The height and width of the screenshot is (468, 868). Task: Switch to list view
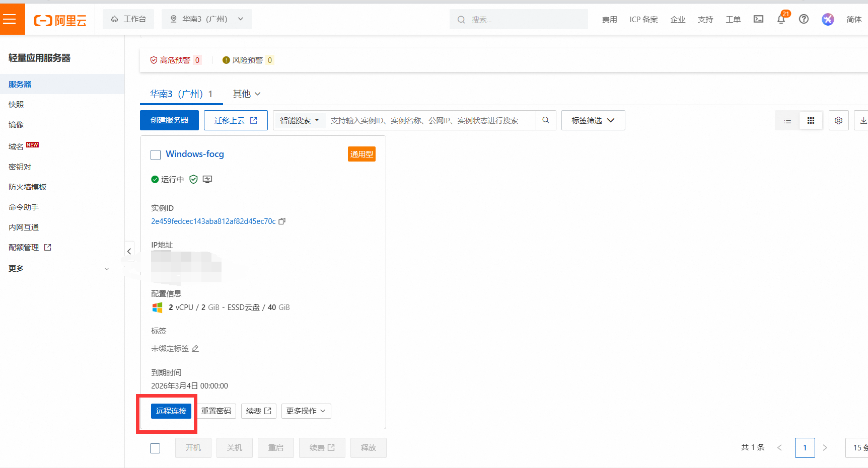(x=787, y=121)
